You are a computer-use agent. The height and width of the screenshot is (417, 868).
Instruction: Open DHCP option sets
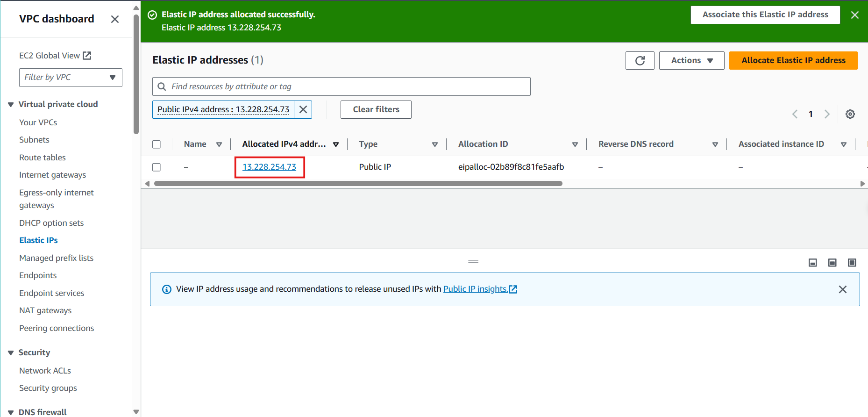51,223
